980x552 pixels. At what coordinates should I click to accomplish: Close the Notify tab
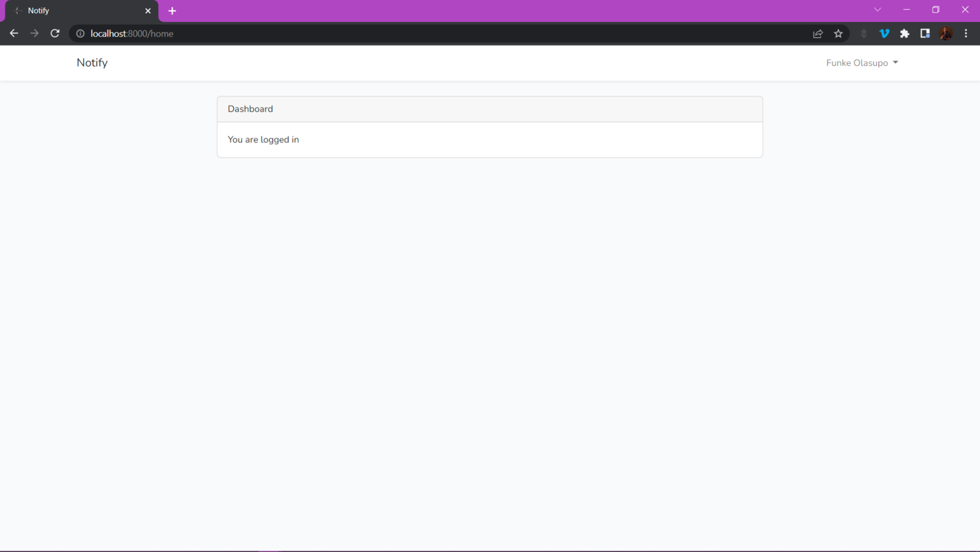coord(148,11)
